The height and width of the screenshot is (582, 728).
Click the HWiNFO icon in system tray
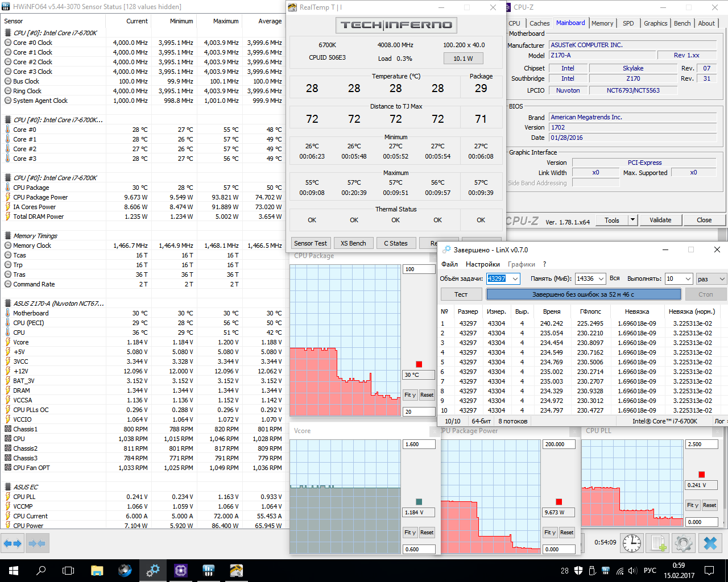pyautogui.click(x=606, y=571)
